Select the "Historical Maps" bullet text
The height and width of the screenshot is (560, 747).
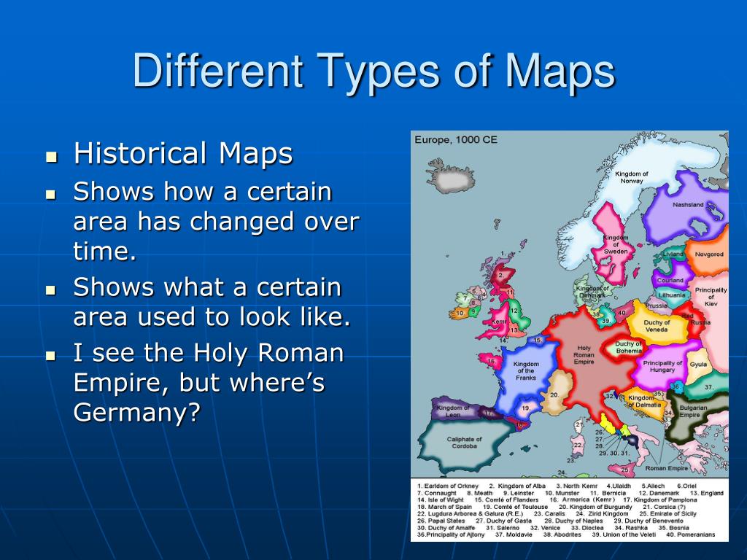183,153
